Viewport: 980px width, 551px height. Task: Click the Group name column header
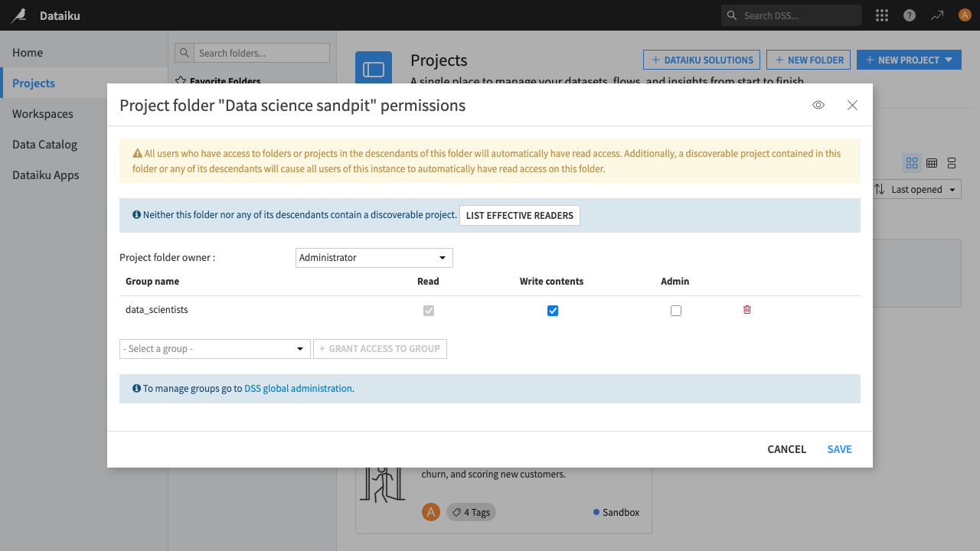click(152, 282)
